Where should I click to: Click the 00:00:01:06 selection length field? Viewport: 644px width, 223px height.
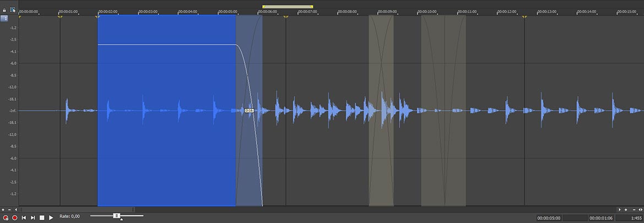[601, 218]
